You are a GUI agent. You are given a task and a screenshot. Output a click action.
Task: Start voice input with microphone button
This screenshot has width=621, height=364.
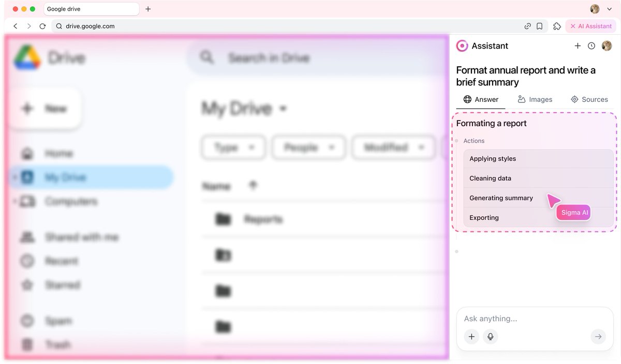tap(490, 337)
